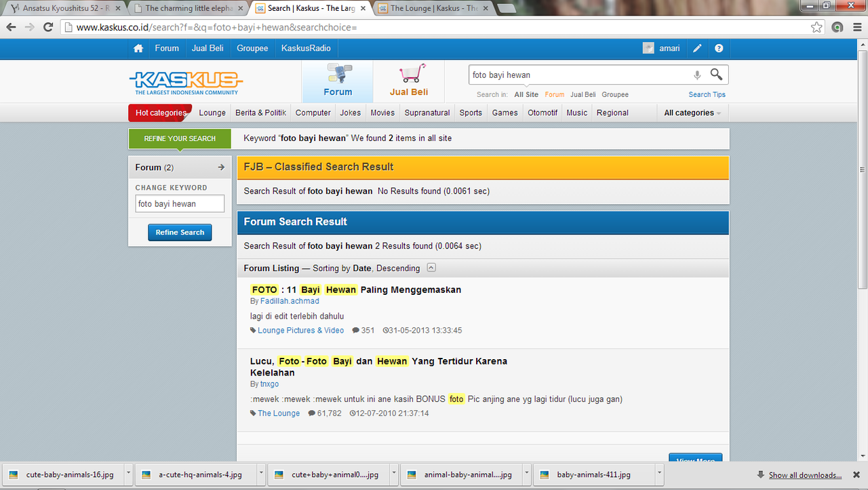Open Groupee menu item

coord(252,48)
